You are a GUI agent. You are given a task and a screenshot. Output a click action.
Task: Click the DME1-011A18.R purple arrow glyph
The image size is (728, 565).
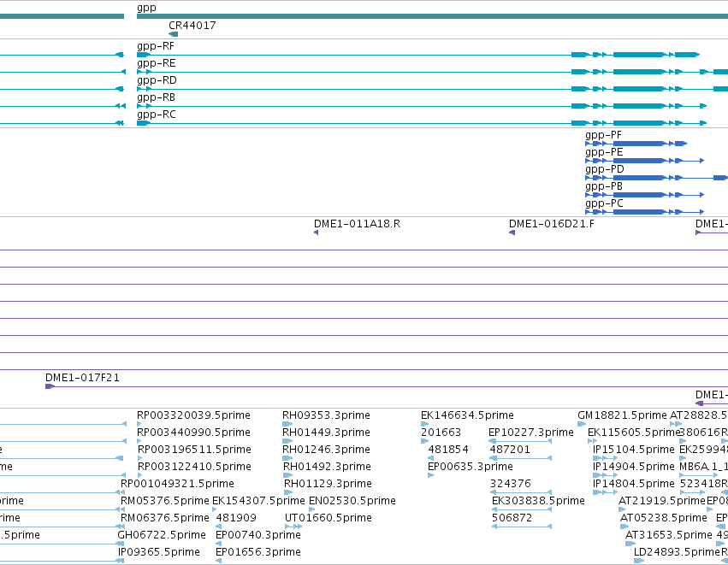pos(317,232)
